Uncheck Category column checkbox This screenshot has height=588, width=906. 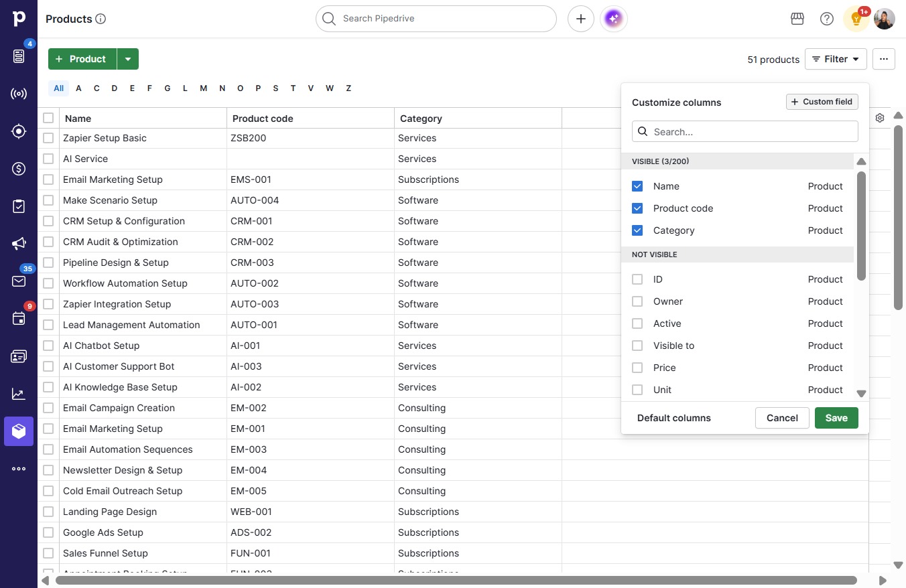point(637,230)
